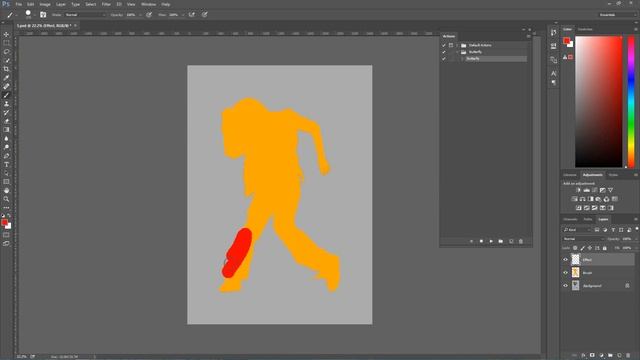Select the Blur tool
Image resolution: width=640 pixels, height=360 pixels.
pyautogui.click(x=6, y=138)
